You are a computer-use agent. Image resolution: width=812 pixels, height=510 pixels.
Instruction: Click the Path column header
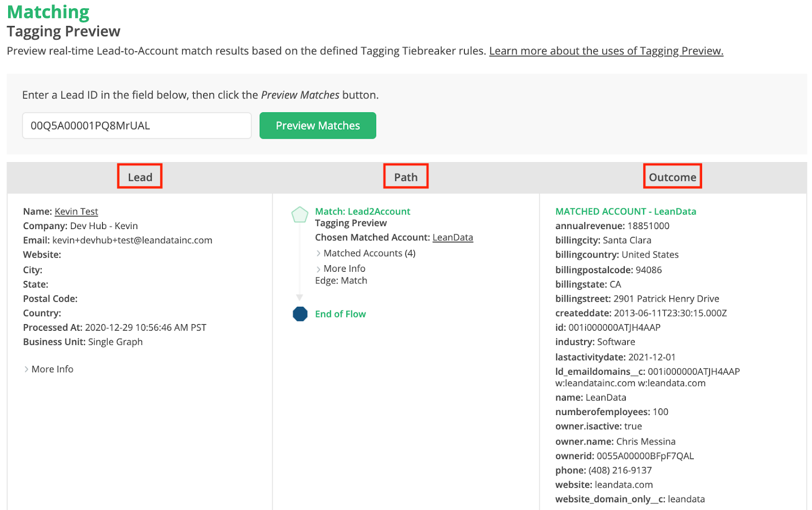tap(406, 177)
